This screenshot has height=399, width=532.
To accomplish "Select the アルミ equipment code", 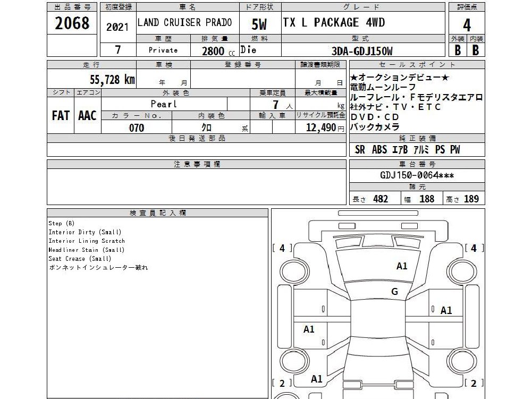I will click(421, 149).
